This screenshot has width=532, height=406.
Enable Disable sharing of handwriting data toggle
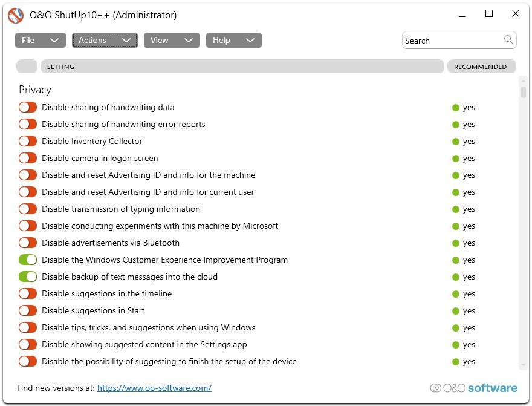28,108
